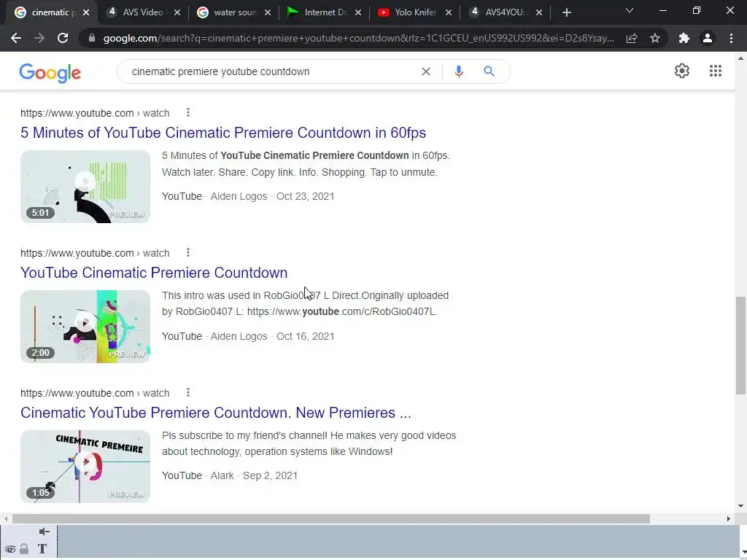Submit search with magnifier icon

(x=489, y=71)
